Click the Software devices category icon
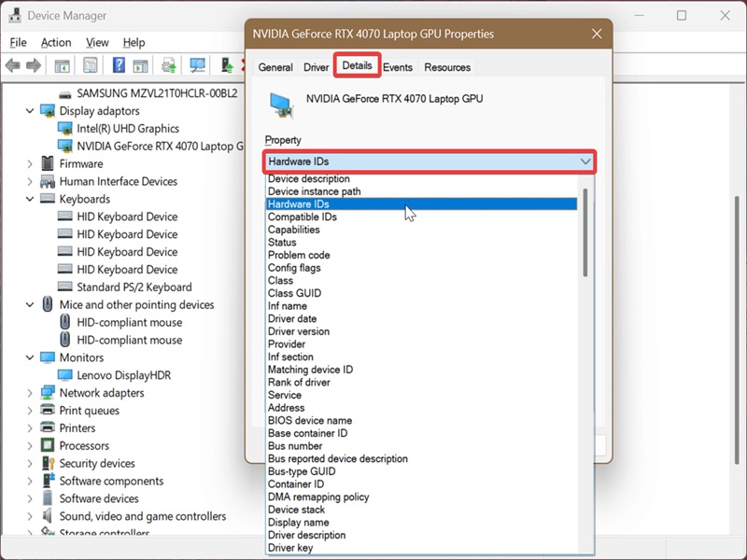This screenshot has width=747, height=560. click(x=48, y=498)
